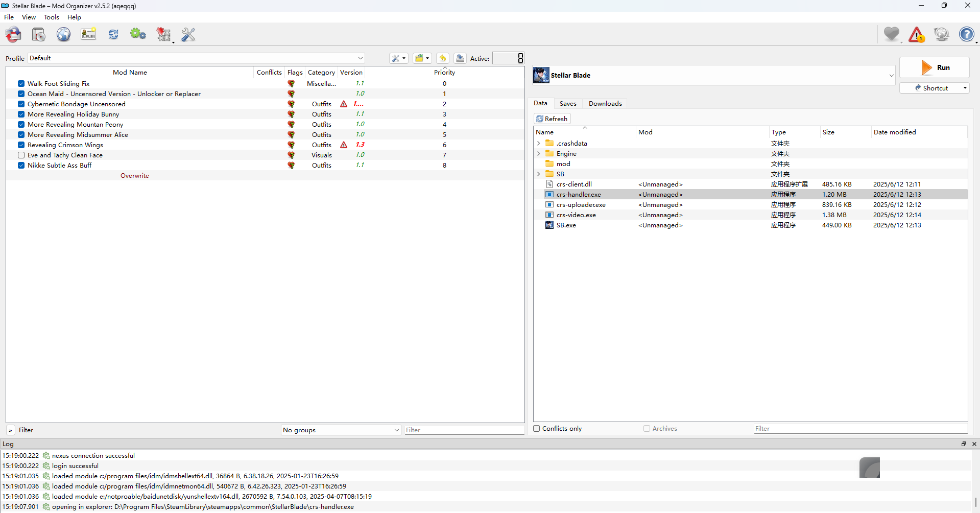
Task: Expand the Engine folder
Action: tap(539, 153)
